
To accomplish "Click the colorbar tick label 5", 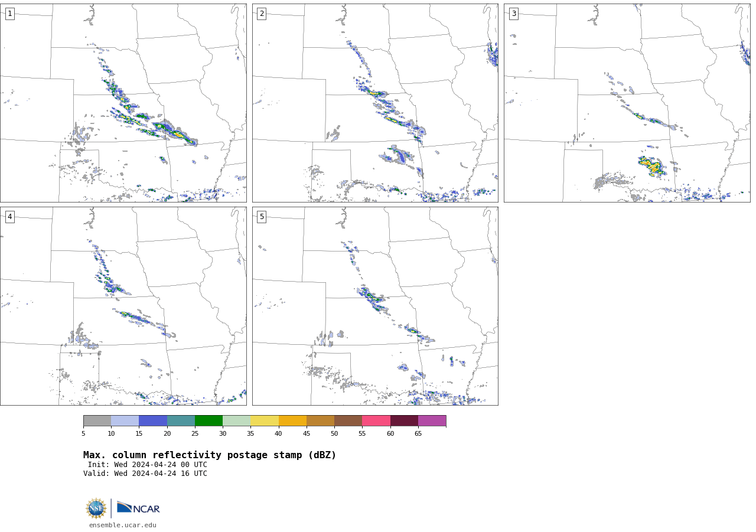I will click(x=83, y=434).
